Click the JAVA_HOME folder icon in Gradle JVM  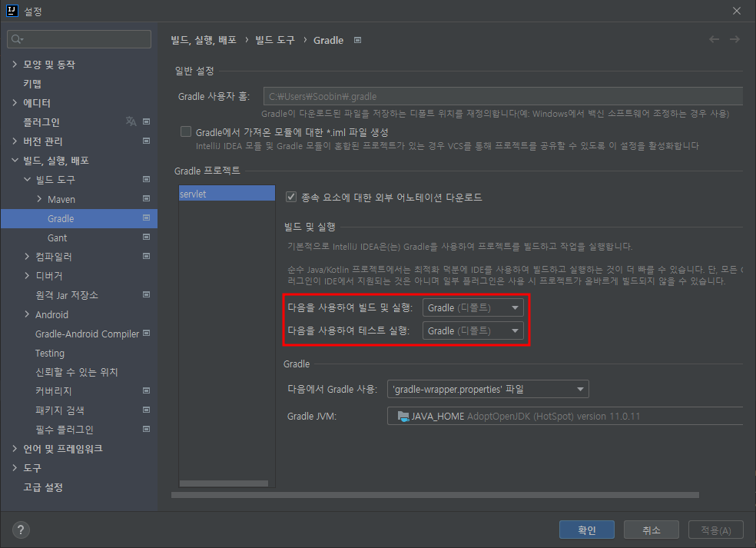click(403, 416)
